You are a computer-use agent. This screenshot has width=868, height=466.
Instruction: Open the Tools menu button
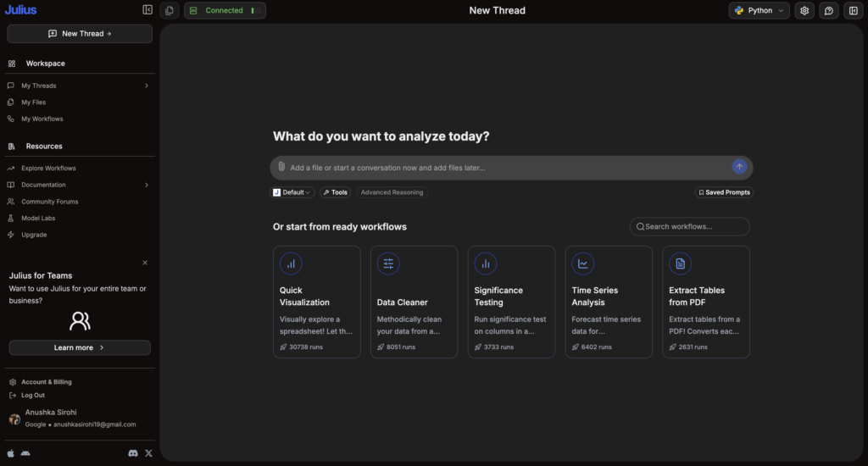tap(335, 192)
